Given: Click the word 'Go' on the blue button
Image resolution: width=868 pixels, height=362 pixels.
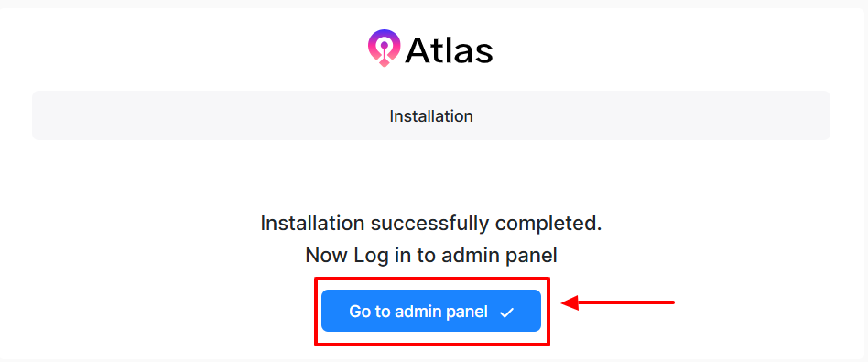Looking at the screenshot, I should pyautogui.click(x=359, y=312).
